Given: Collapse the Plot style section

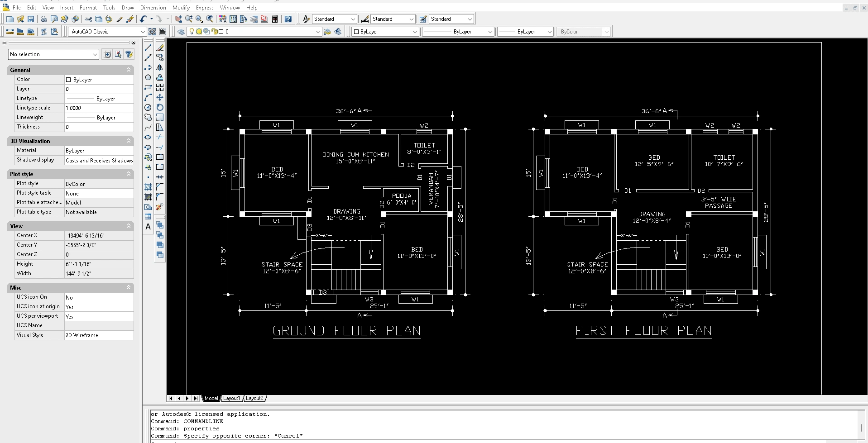Looking at the screenshot, I should click(x=129, y=174).
